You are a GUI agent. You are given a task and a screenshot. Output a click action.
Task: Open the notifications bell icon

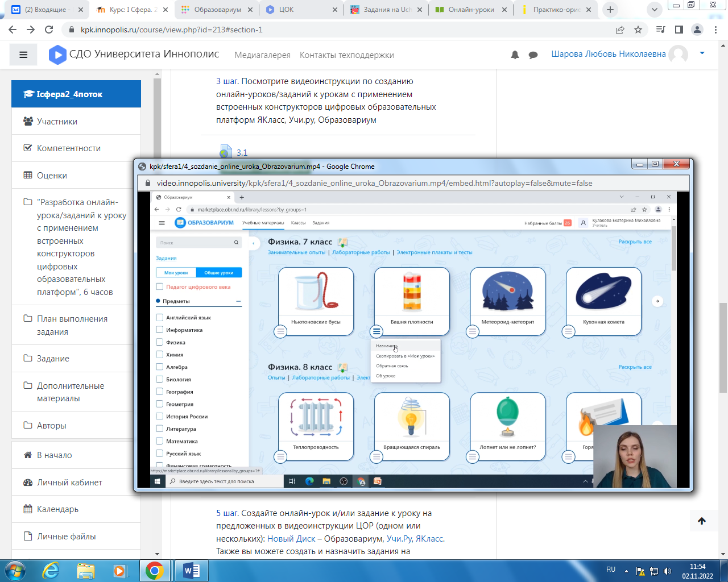[515, 55]
